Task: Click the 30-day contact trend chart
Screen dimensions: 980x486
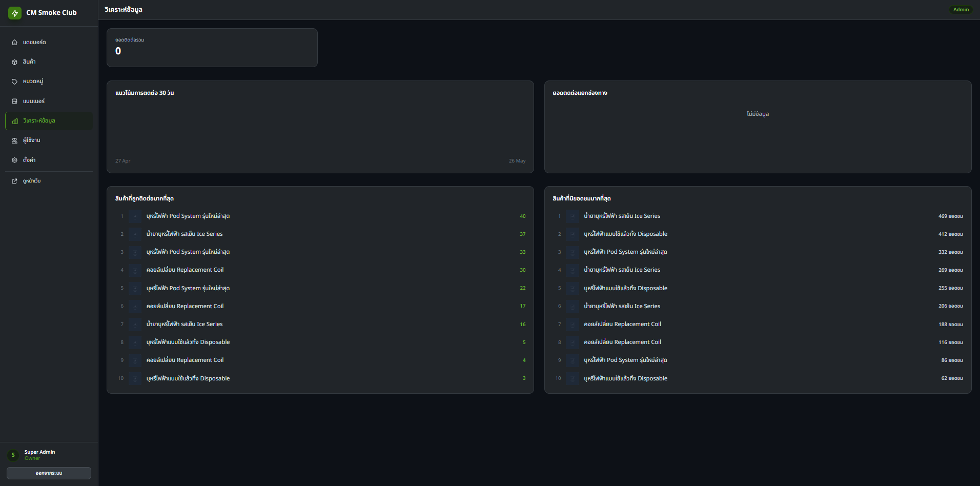Action: point(320,127)
